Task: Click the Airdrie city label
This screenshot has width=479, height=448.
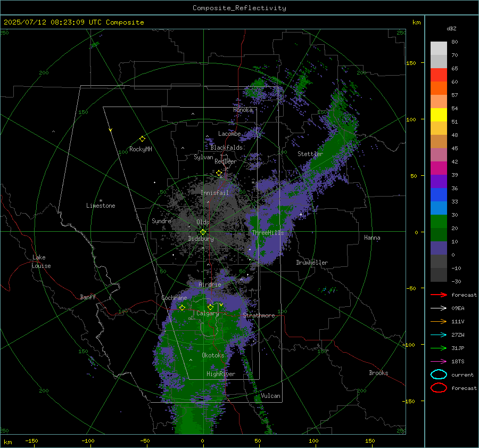Action: click(x=210, y=284)
